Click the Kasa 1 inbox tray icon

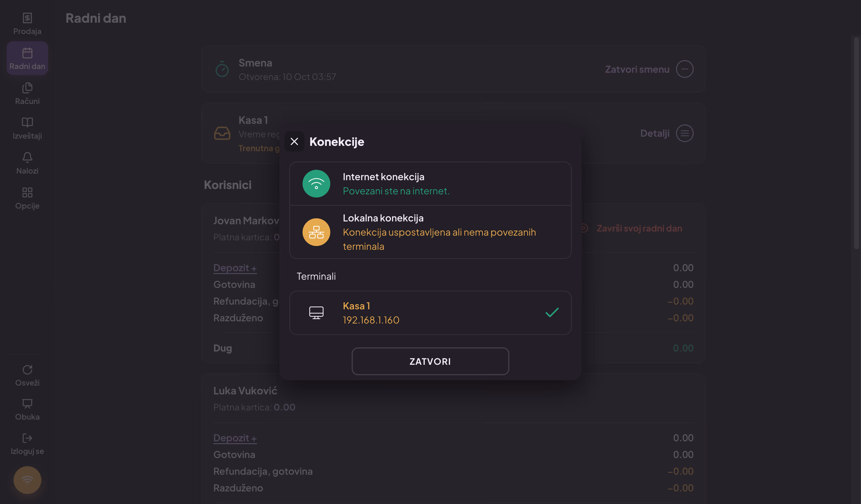(x=222, y=134)
